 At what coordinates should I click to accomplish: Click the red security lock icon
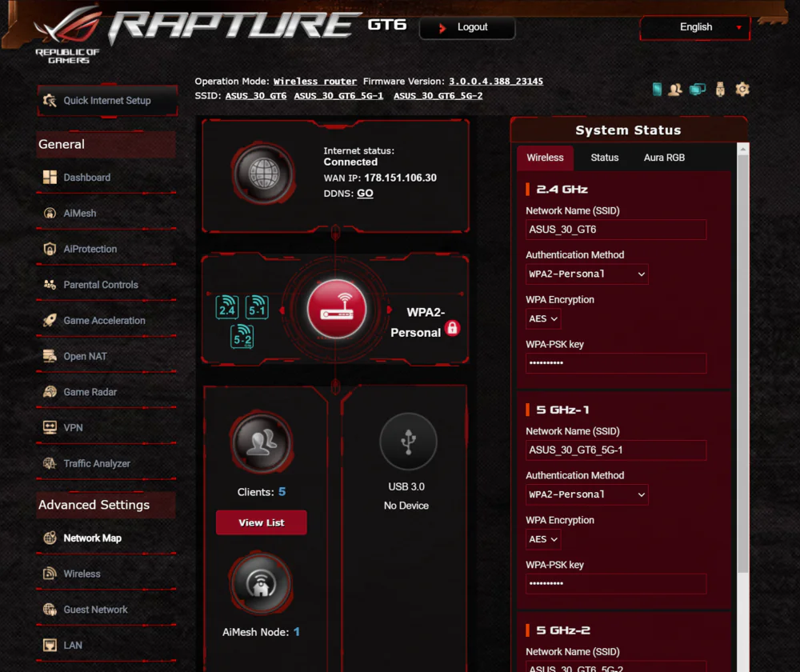452,328
